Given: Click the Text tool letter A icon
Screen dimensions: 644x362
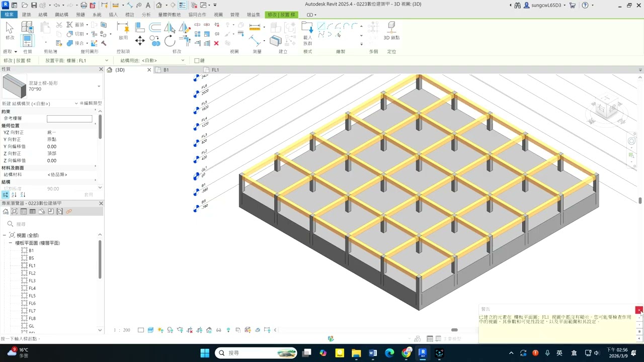Looking at the screenshot, I should coord(147,5).
